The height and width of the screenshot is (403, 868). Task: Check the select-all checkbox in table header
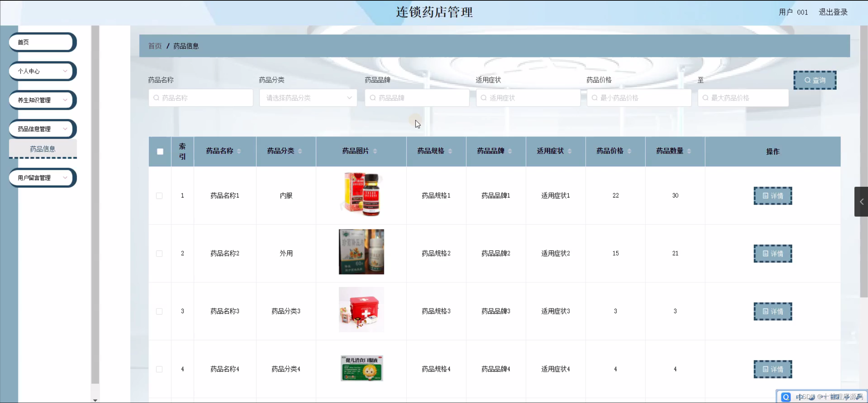click(x=160, y=152)
